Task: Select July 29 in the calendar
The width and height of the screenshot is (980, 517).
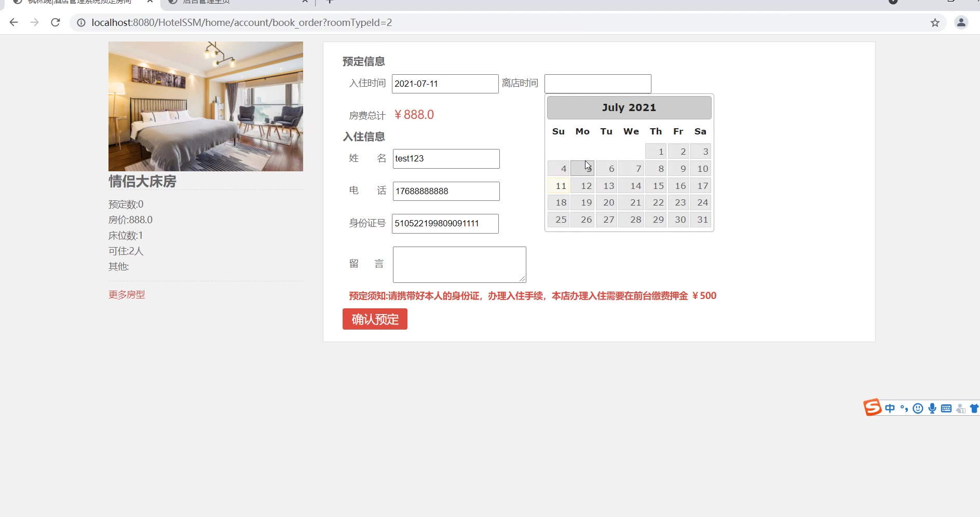Action: pos(656,220)
